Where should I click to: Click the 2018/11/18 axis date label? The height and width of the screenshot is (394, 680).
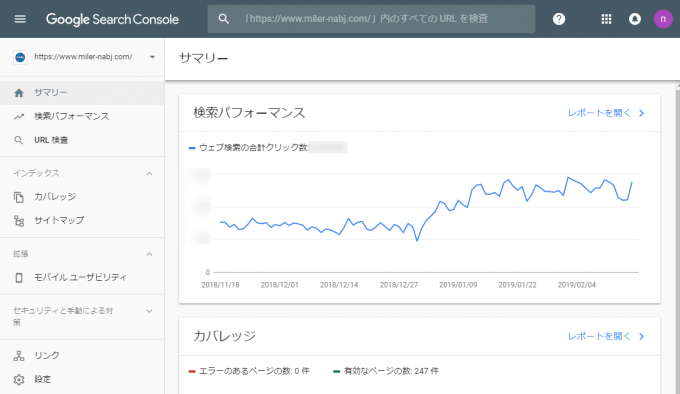(x=220, y=285)
